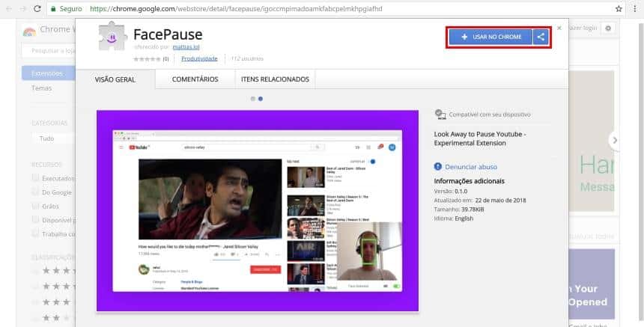The width and height of the screenshot is (644, 327).
Task: Reload the page with browser refresh icon
Action: 37,9
